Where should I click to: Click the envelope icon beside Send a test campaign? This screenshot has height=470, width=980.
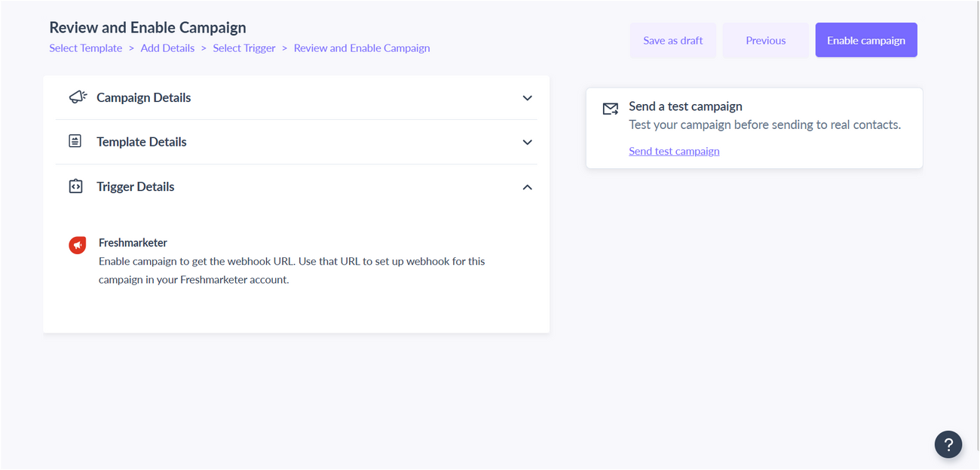point(611,109)
